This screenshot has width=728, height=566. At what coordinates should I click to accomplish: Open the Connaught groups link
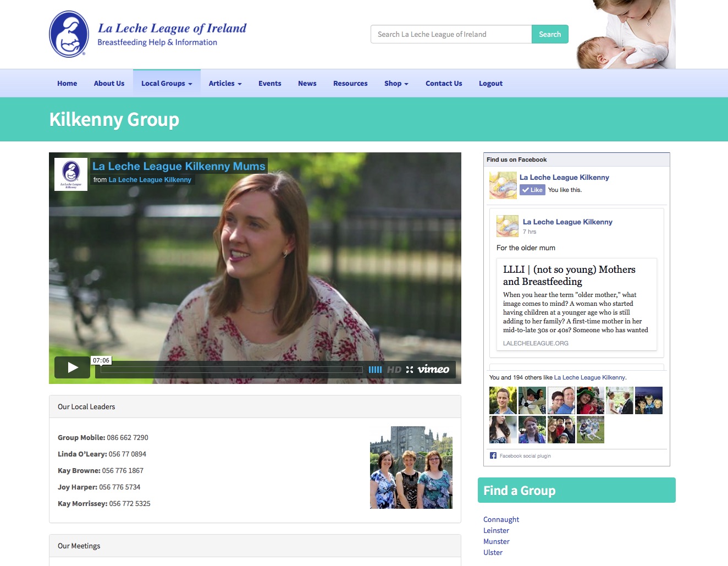(x=501, y=519)
